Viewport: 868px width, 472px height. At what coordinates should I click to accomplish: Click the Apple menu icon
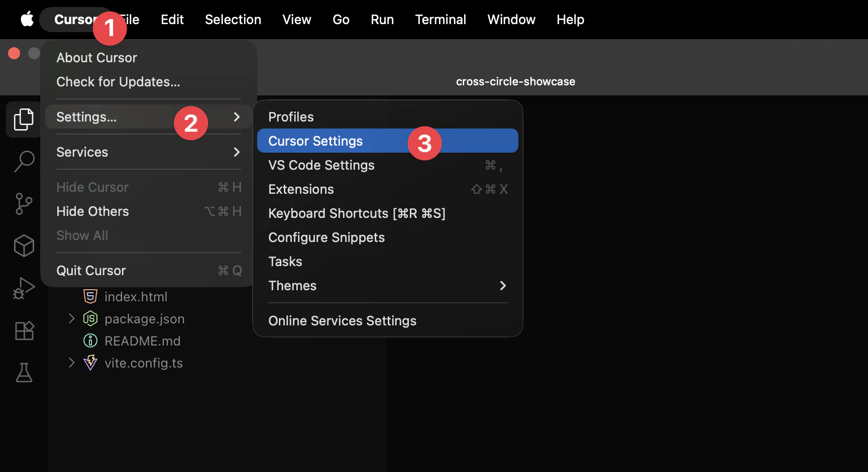tap(27, 19)
